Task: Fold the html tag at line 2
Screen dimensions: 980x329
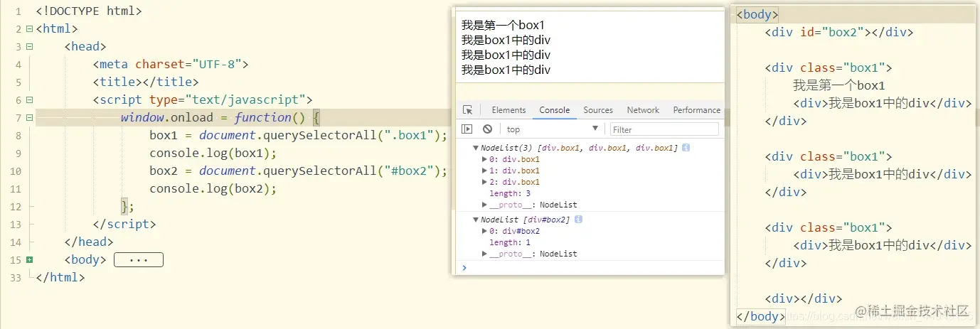Action: click(29, 29)
